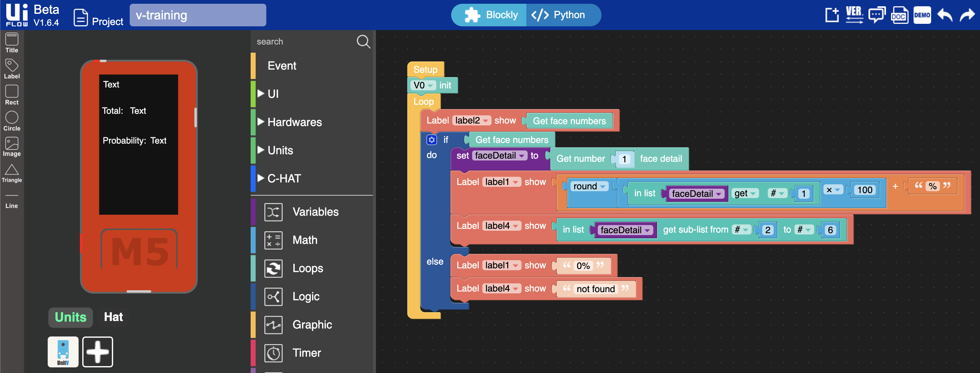Click the search magnifier icon
Image resolution: width=980 pixels, height=373 pixels.
tap(363, 41)
